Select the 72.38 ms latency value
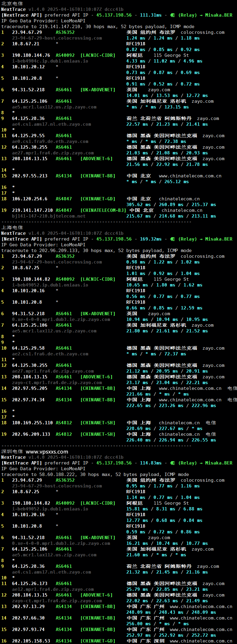The height and width of the screenshot is (644, 237). coord(175,141)
